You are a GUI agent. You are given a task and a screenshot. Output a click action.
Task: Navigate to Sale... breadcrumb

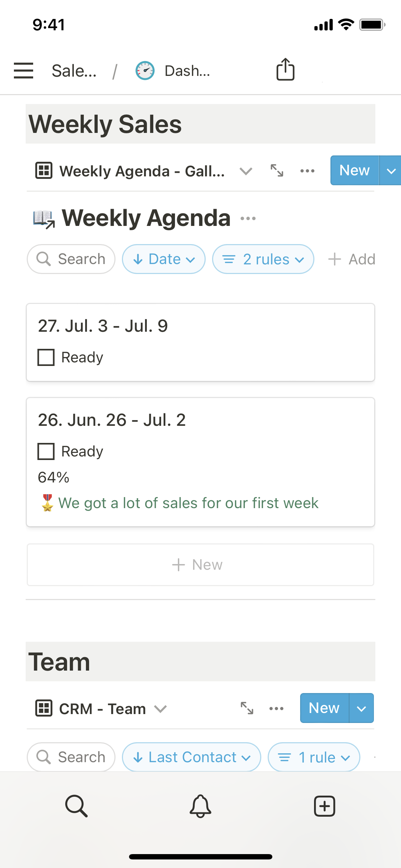74,71
